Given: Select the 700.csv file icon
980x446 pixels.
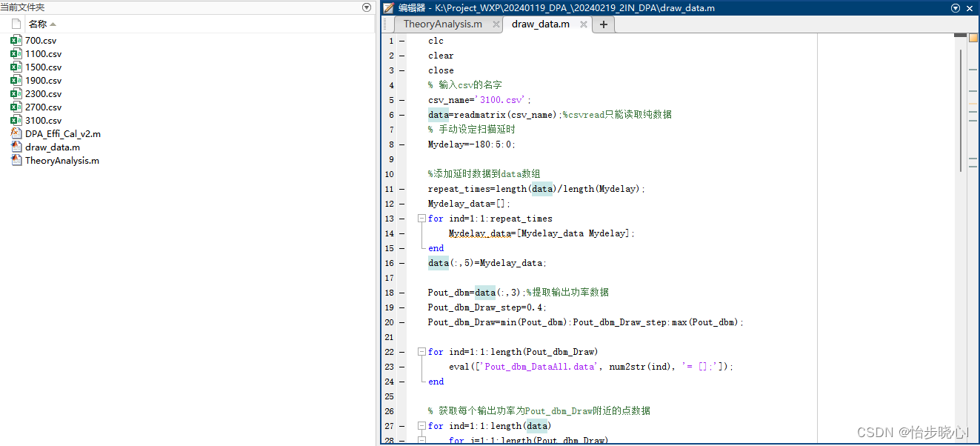Looking at the screenshot, I should click(x=16, y=41).
